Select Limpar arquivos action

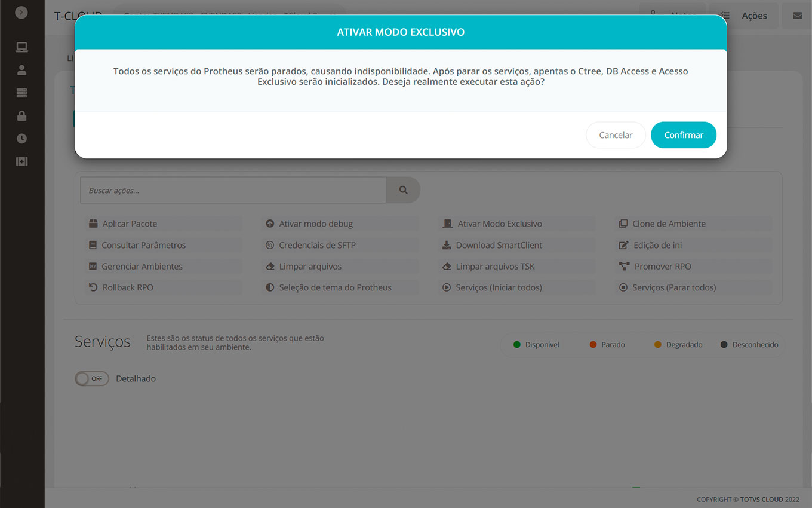[340, 266]
